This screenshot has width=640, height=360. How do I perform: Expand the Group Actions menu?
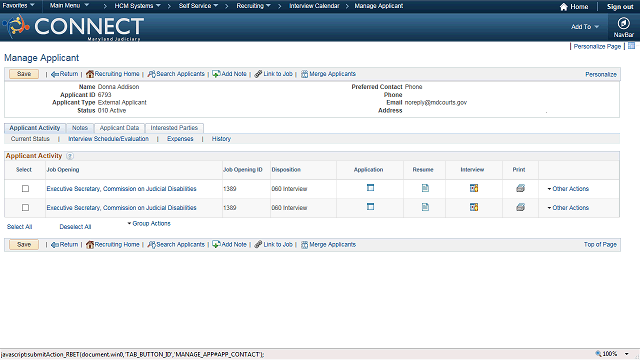click(x=149, y=223)
